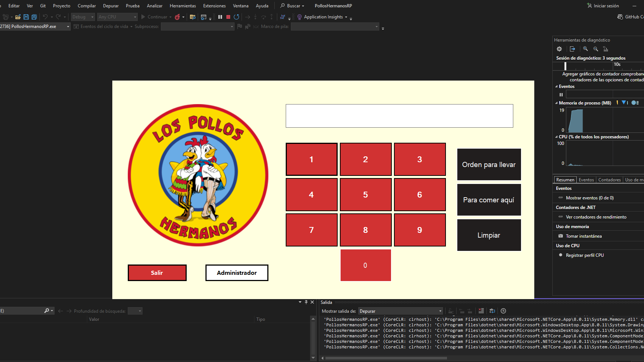
Task: Click the Salir button
Action: (157, 273)
